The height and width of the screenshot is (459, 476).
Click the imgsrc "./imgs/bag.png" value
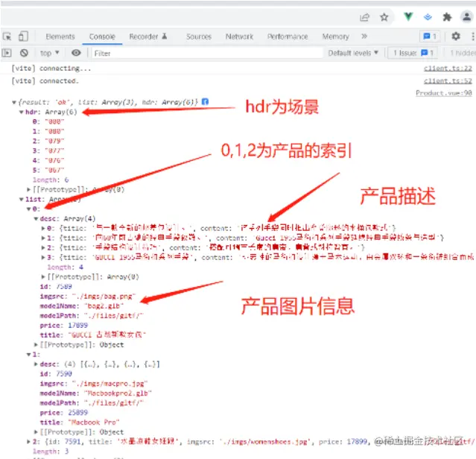[104, 297]
